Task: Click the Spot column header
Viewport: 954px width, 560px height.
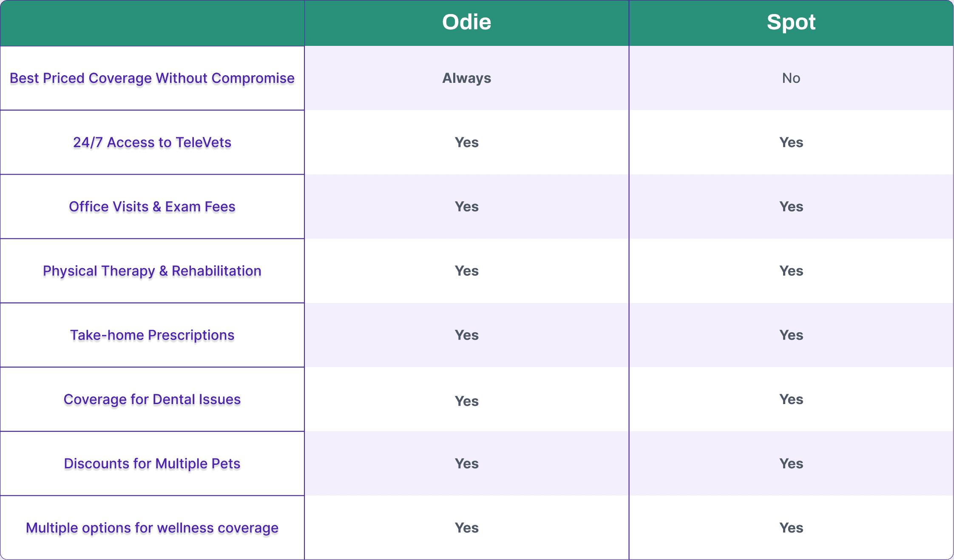Action: tap(791, 22)
